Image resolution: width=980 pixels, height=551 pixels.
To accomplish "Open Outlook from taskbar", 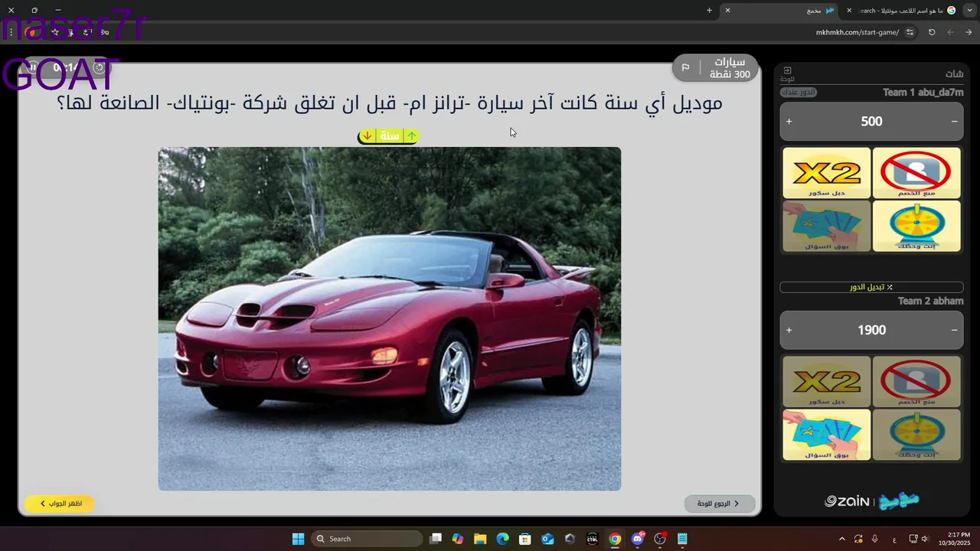I will [547, 539].
